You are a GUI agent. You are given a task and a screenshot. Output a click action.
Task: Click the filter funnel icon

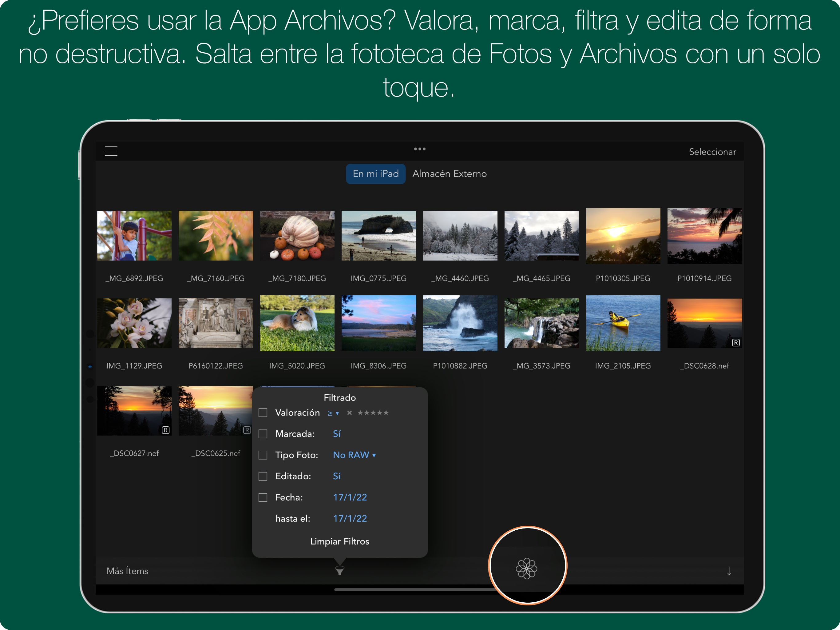pos(339,570)
